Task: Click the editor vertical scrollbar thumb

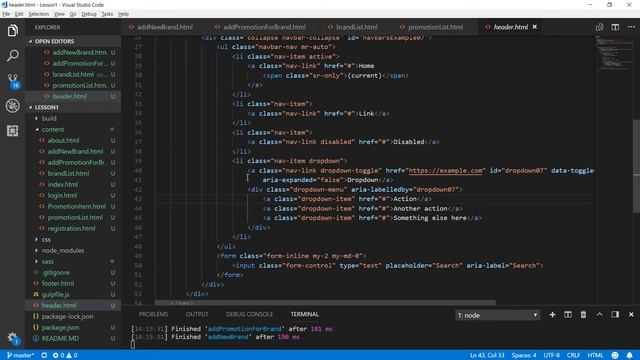Action: click(636, 166)
